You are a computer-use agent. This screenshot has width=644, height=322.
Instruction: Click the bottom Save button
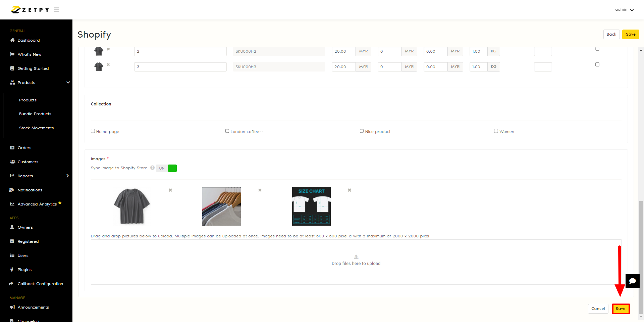pos(621,309)
